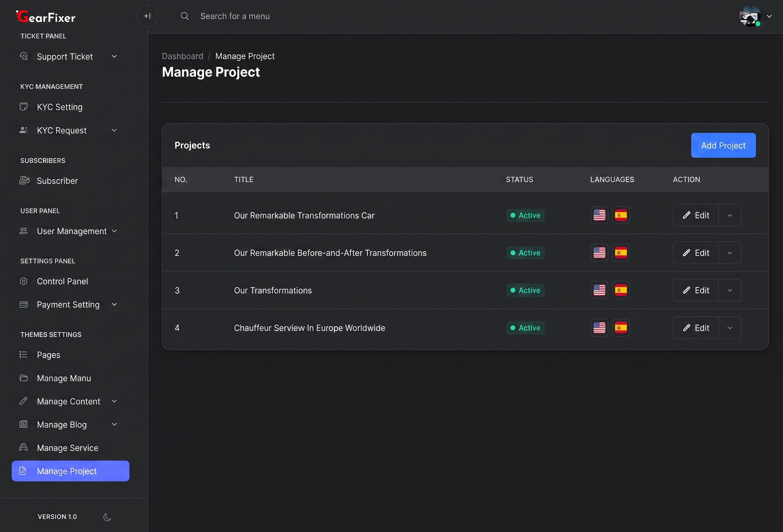Image resolution: width=783 pixels, height=532 pixels.
Task: Click the Our Transformations title text
Action: point(273,290)
